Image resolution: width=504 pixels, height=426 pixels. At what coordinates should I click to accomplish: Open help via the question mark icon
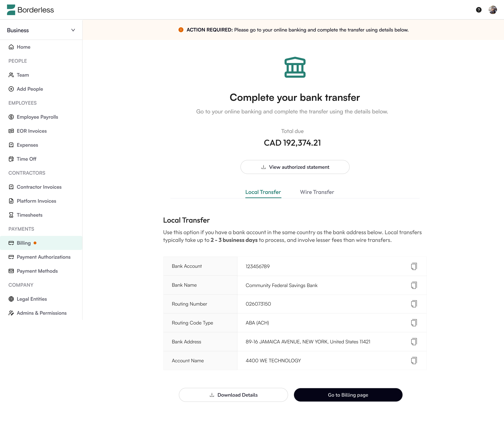click(479, 10)
